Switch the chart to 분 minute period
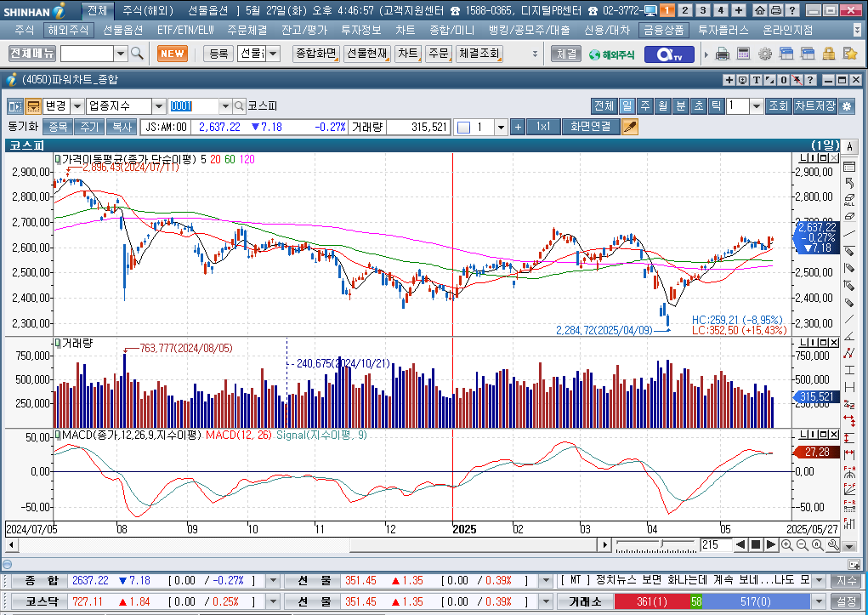 (680, 105)
